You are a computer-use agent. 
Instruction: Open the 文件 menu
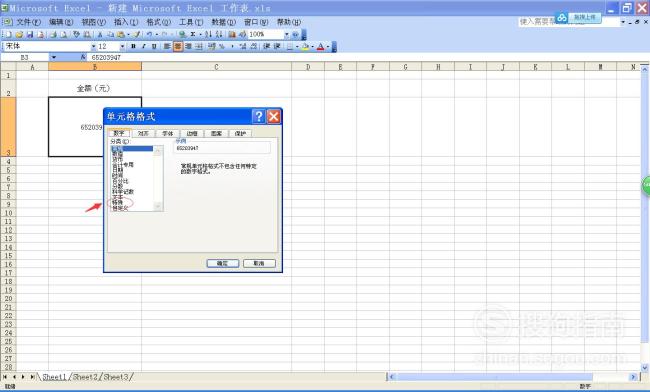(28, 22)
